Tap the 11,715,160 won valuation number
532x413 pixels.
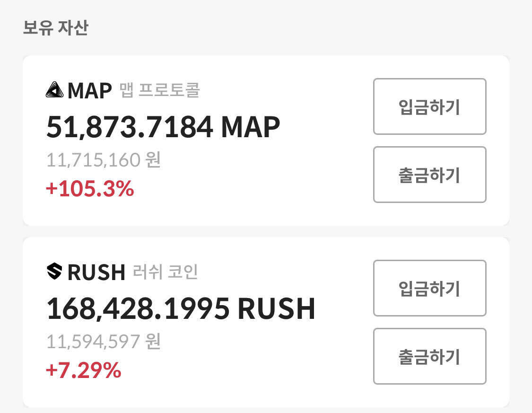(93, 160)
